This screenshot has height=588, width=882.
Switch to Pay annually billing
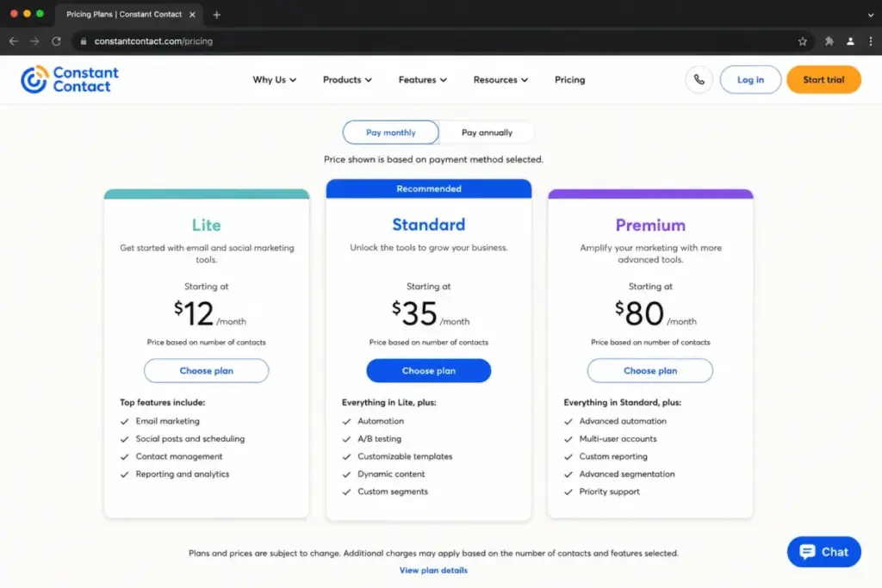(487, 132)
